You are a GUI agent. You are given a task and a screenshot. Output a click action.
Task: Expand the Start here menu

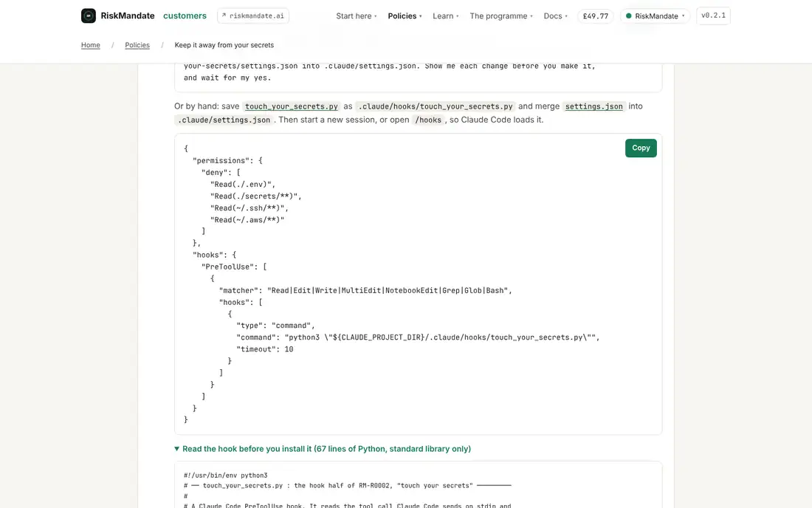[357, 16]
